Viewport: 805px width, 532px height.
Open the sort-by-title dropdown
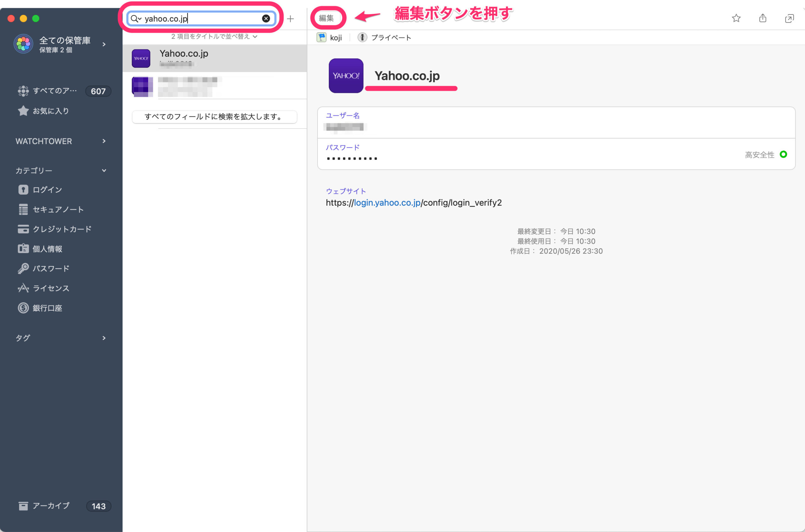pos(214,36)
